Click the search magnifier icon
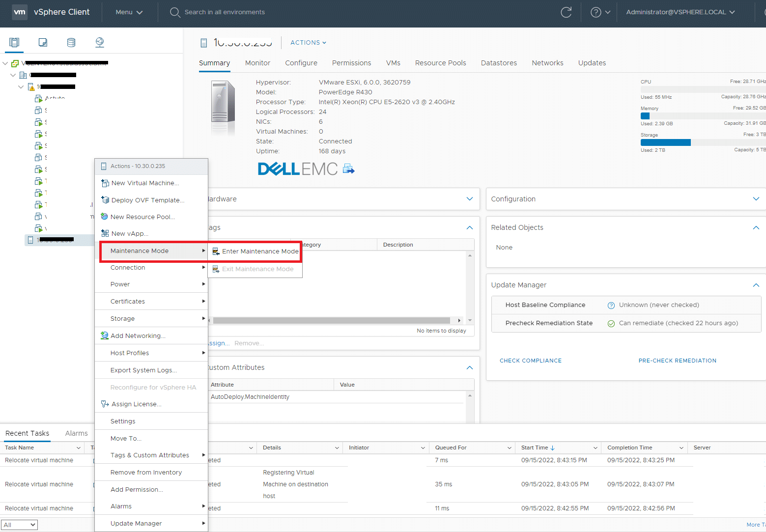The width and height of the screenshot is (766, 532). (x=175, y=12)
